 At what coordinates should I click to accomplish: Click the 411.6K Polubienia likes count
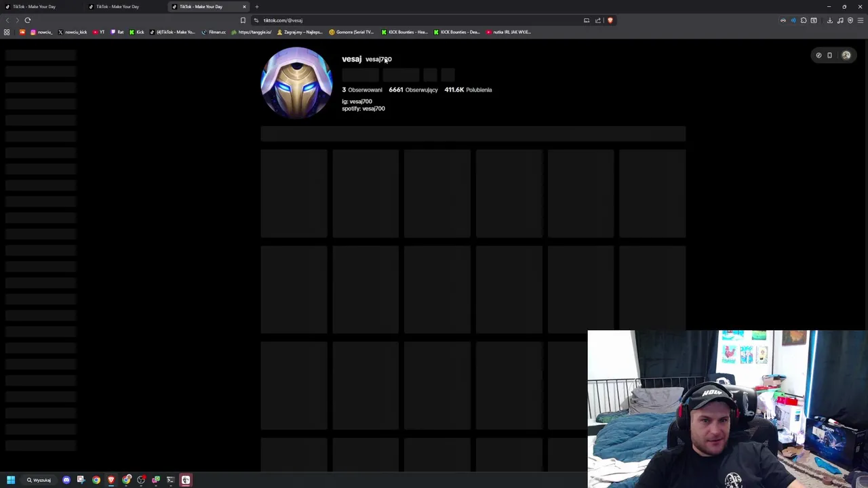coord(468,89)
